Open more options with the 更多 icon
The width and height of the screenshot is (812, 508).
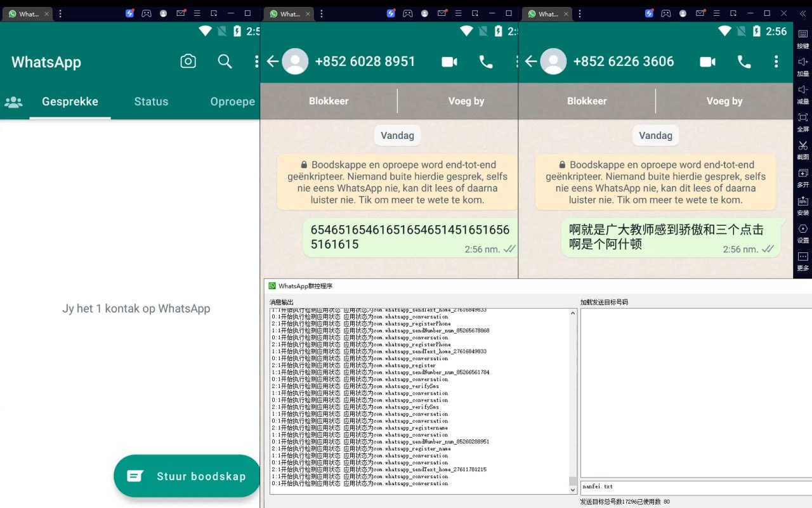(802, 256)
